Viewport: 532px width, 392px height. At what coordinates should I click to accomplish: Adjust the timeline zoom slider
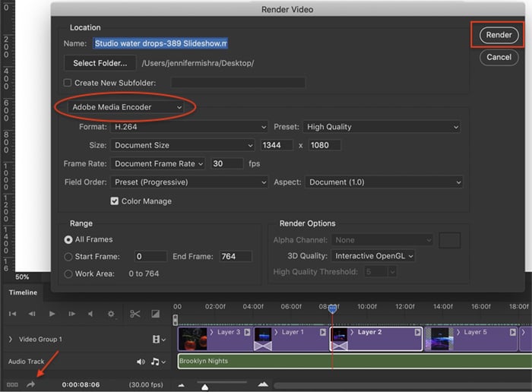click(x=205, y=387)
